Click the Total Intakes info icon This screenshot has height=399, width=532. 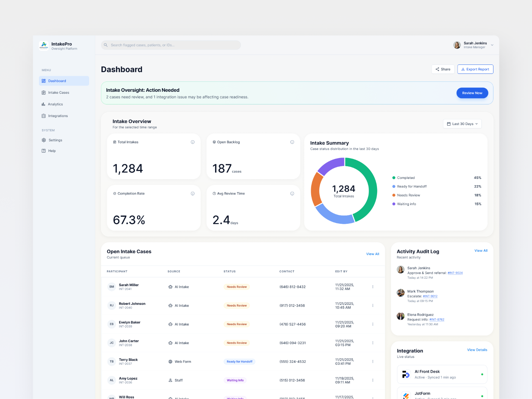[x=193, y=142]
